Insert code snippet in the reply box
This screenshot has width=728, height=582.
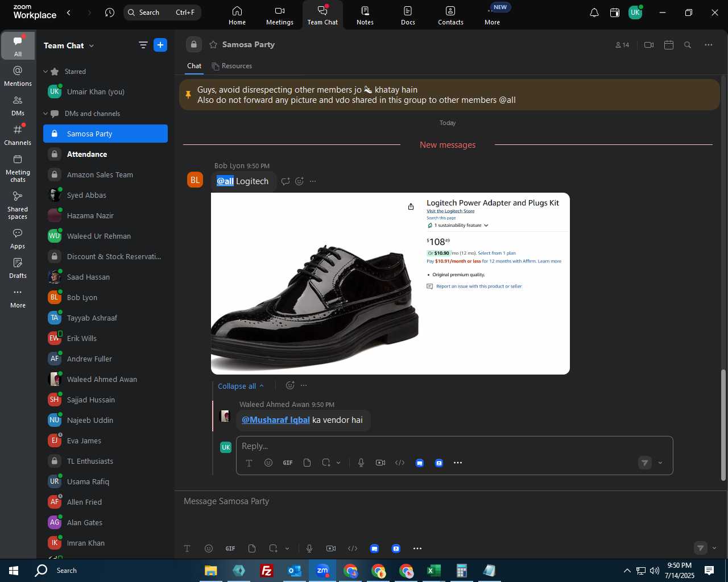tap(400, 463)
